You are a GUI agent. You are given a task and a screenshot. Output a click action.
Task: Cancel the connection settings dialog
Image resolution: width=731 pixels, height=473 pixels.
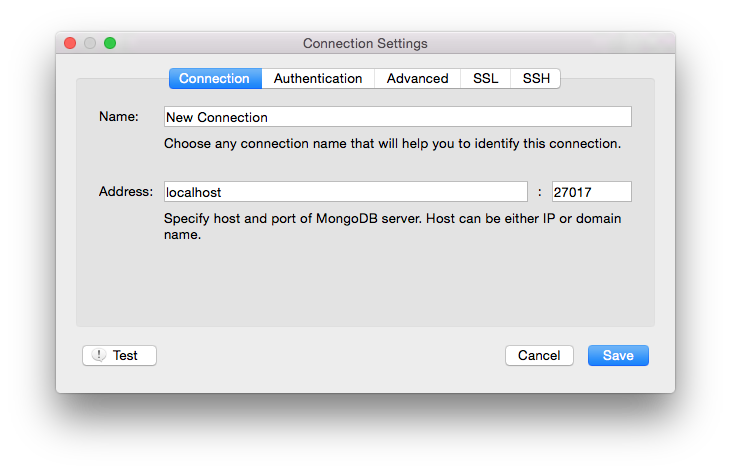pos(539,355)
